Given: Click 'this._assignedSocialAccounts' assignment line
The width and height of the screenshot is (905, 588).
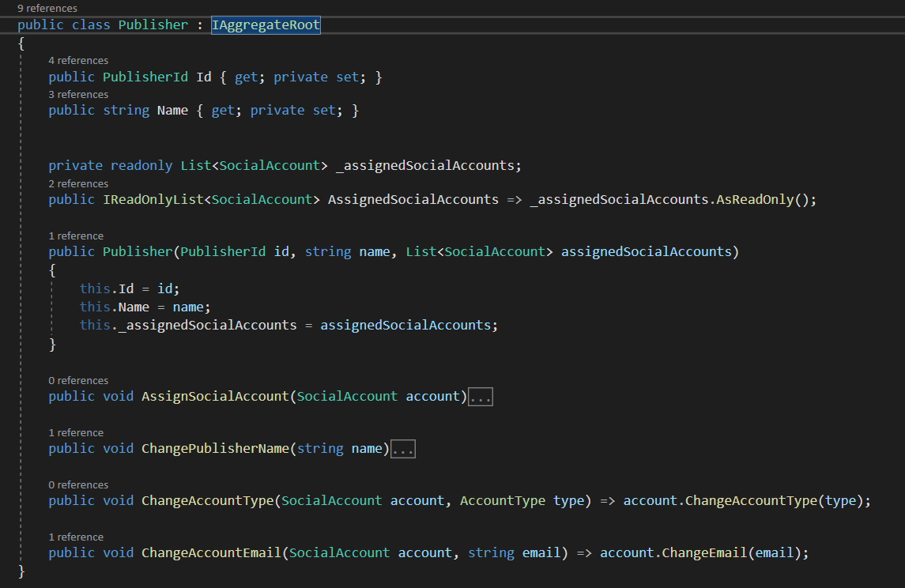Looking at the screenshot, I should (288, 326).
